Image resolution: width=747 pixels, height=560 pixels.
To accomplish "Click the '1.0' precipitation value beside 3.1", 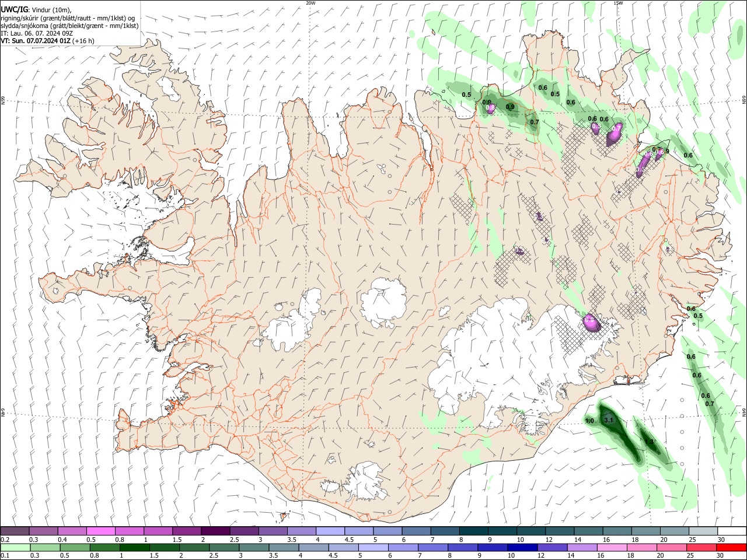I will pyautogui.click(x=589, y=421).
